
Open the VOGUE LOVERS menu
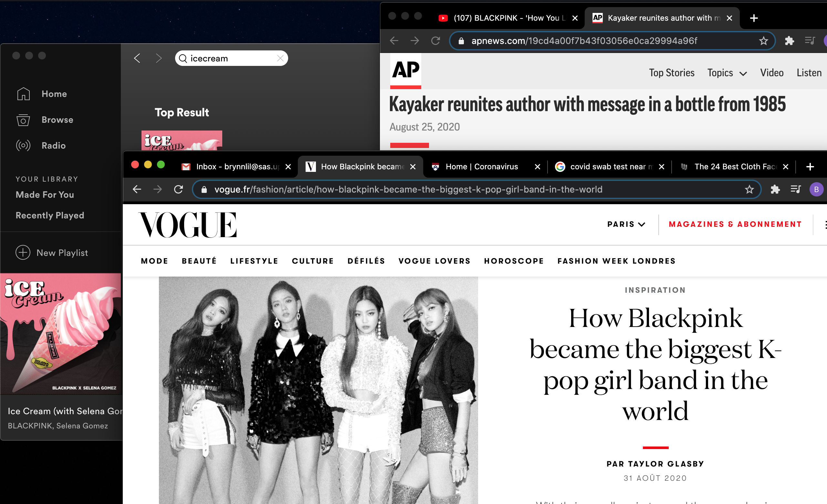click(434, 261)
